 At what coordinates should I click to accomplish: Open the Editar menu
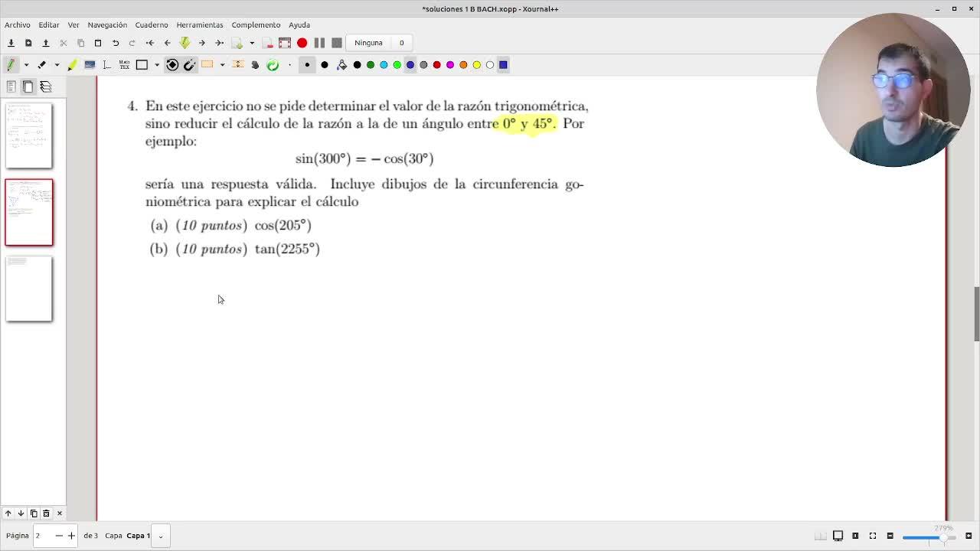pyautogui.click(x=49, y=24)
